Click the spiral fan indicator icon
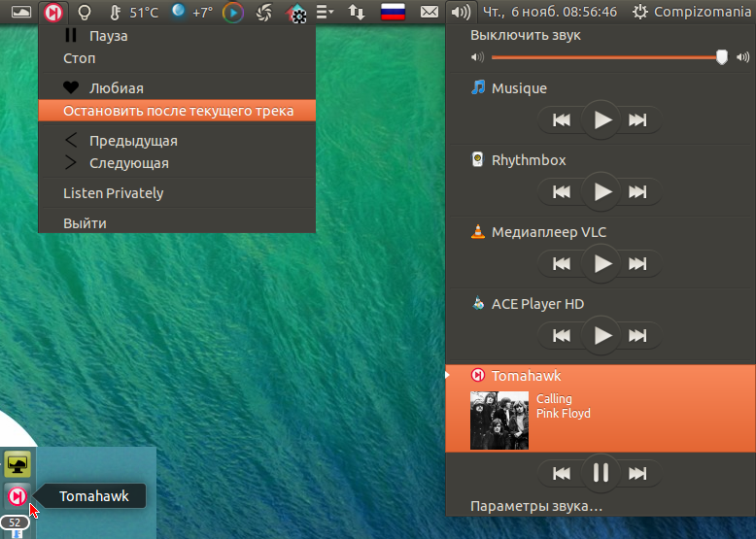The image size is (756, 539). point(264,13)
